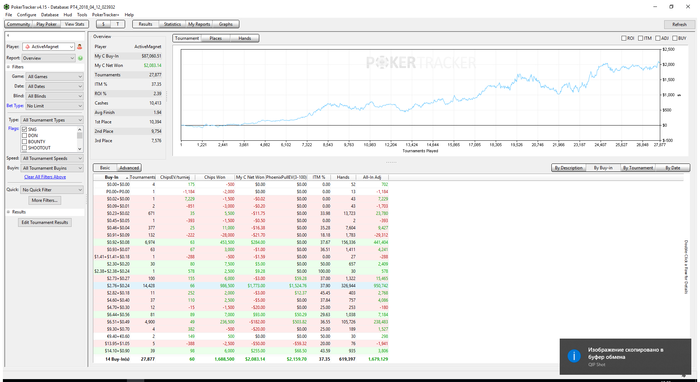The height and width of the screenshot is (382, 700).
Task: Open the Tools menu
Action: pyautogui.click(x=82, y=15)
